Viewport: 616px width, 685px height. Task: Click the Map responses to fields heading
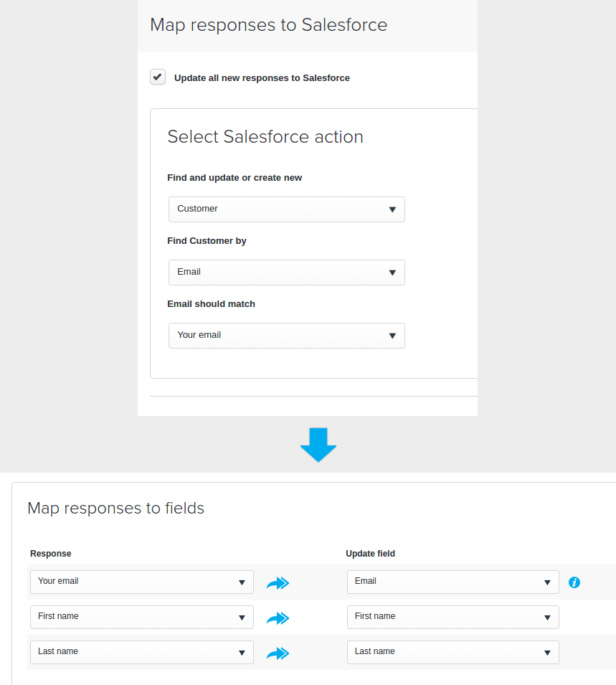pyautogui.click(x=115, y=508)
